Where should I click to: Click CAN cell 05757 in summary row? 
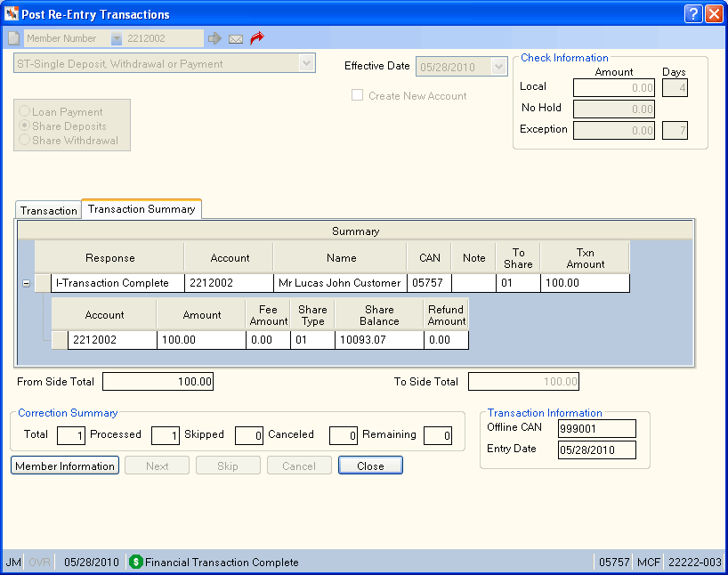(429, 283)
